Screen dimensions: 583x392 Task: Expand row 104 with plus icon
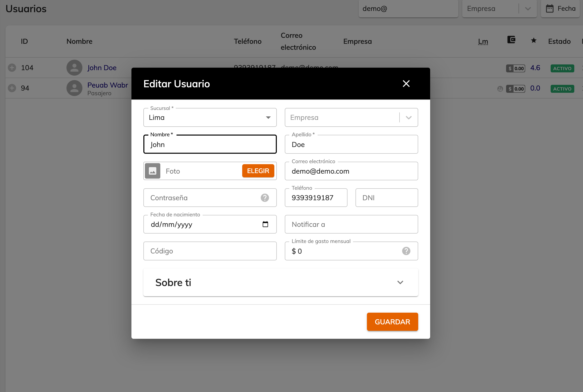pos(12,68)
